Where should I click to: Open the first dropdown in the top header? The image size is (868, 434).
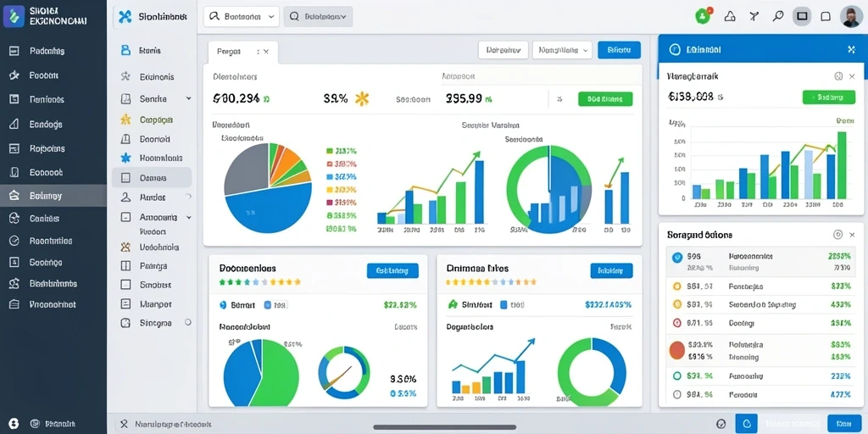(242, 17)
